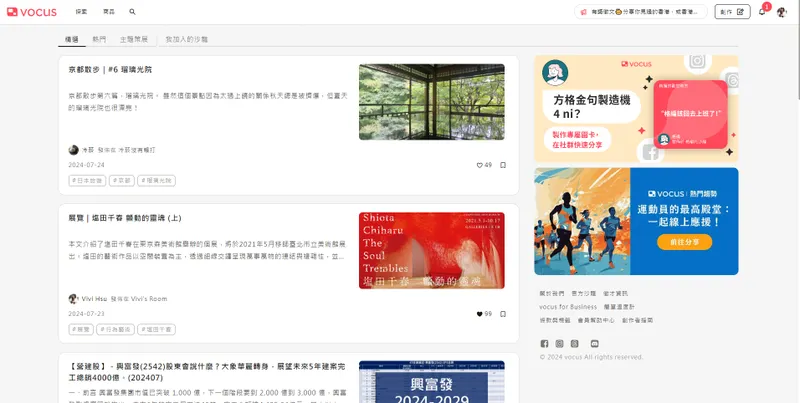Open Discord icon in footer
Viewport: 800px width, 403px height.
(594, 344)
